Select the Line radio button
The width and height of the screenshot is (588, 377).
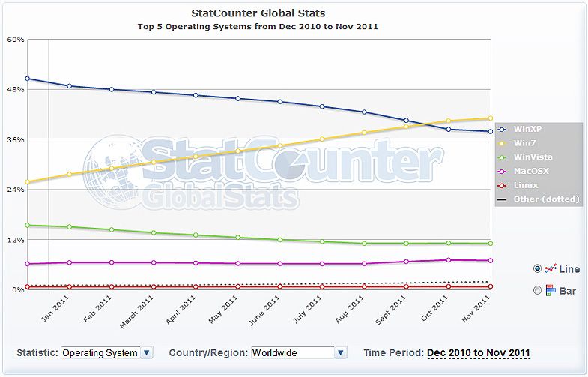(537, 269)
